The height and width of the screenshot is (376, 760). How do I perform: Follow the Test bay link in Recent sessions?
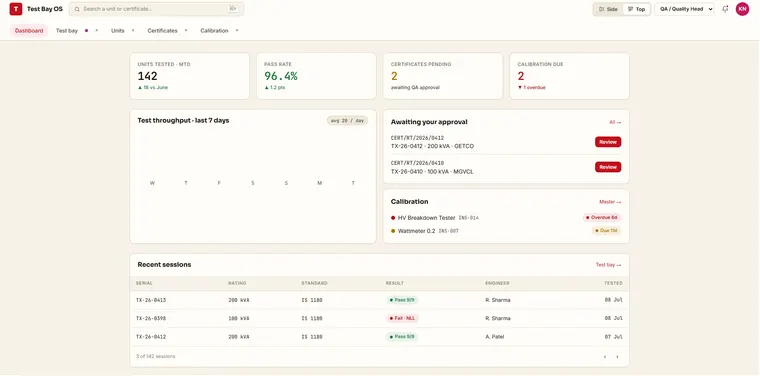608,265
